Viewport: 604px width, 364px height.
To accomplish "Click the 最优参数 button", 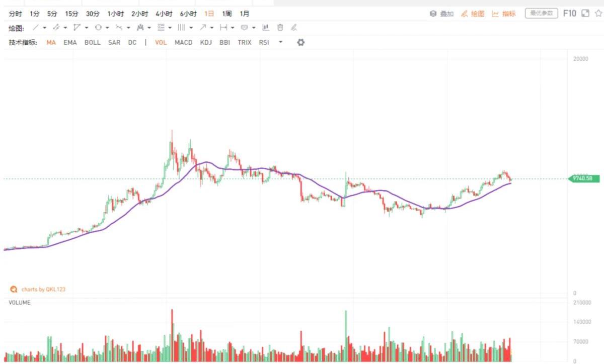I will point(542,14).
